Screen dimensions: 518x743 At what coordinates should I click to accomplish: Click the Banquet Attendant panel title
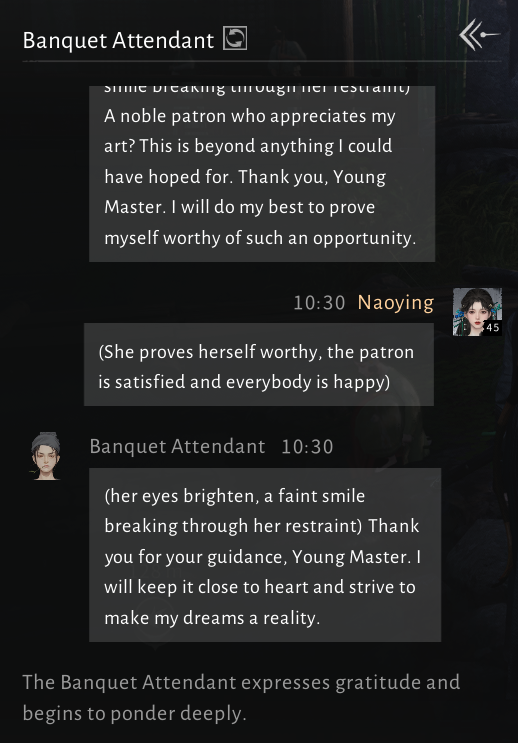pyautogui.click(x=118, y=40)
